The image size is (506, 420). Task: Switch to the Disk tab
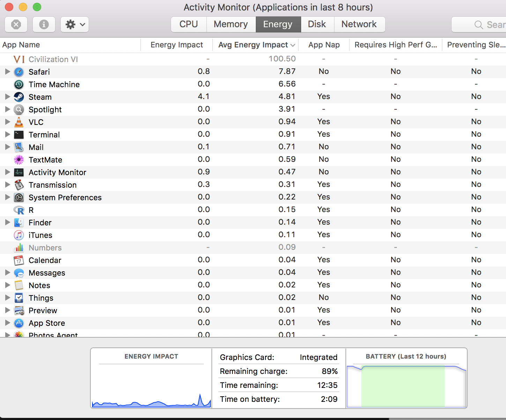317,24
